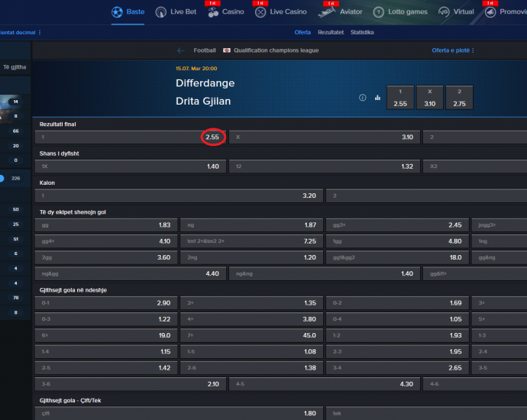
Task: Pick ng&gg odds 4.40
Action: click(x=131, y=274)
